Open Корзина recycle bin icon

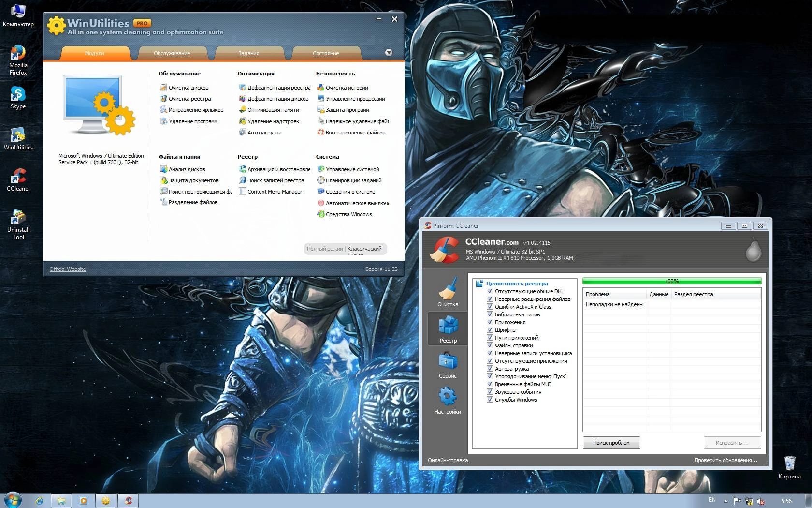point(789,467)
